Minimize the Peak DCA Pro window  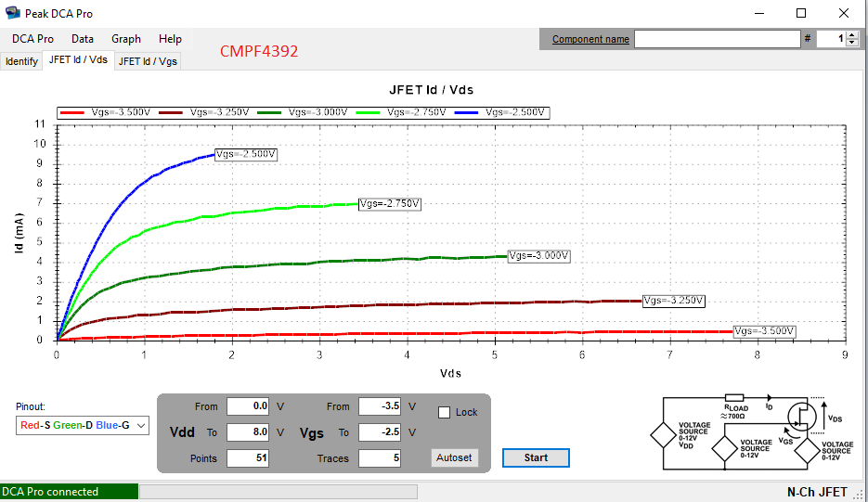[x=759, y=13]
